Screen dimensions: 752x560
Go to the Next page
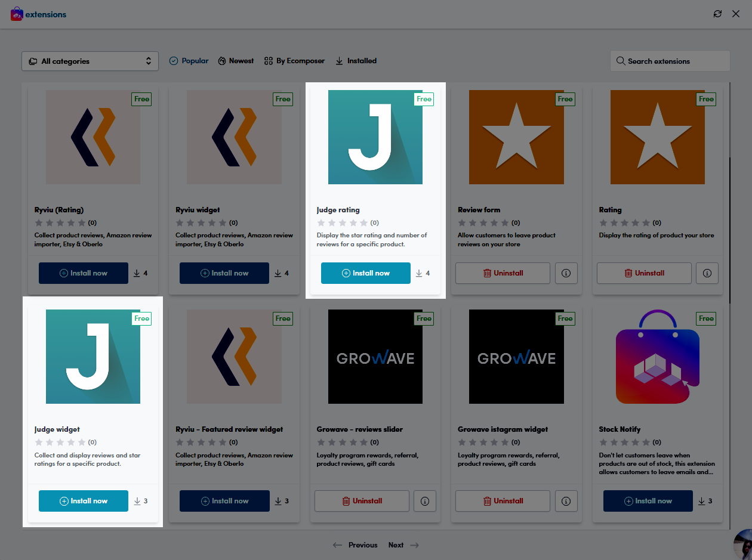(403, 545)
